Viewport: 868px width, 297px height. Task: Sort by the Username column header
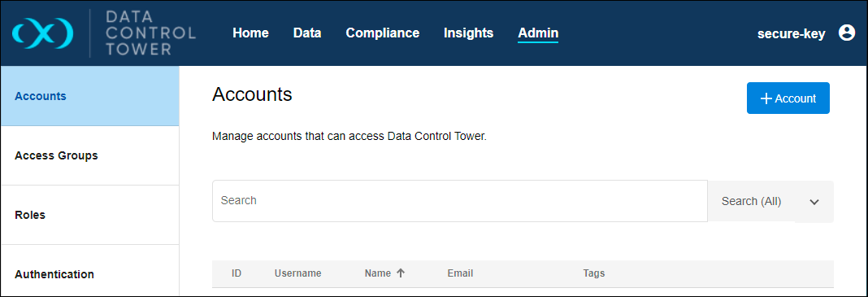297,273
